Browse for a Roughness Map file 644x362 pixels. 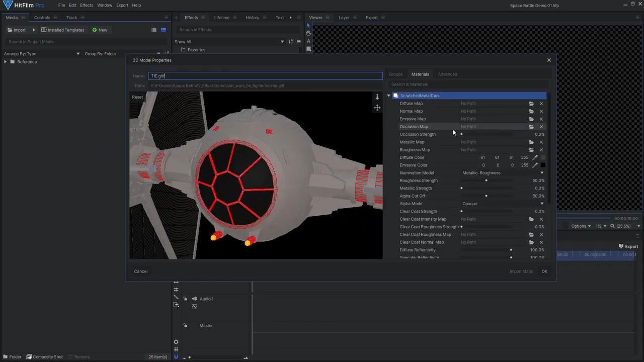click(x=531, y=150)
